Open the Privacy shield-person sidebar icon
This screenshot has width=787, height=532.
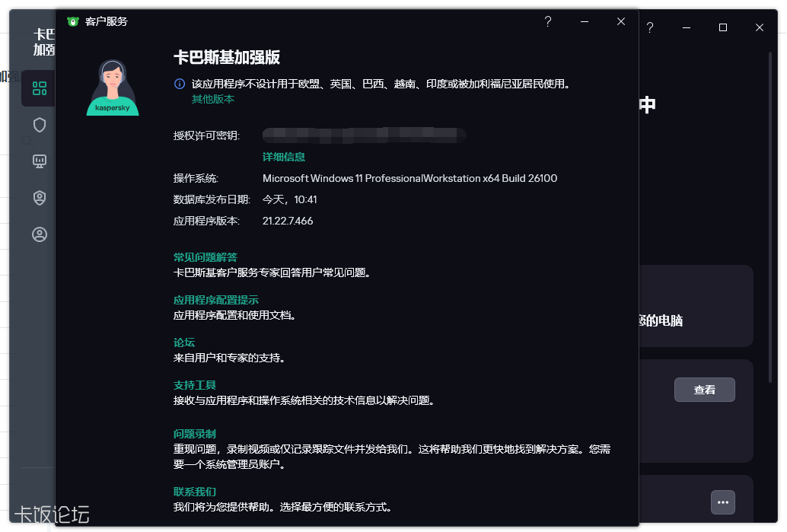[39, 198]
